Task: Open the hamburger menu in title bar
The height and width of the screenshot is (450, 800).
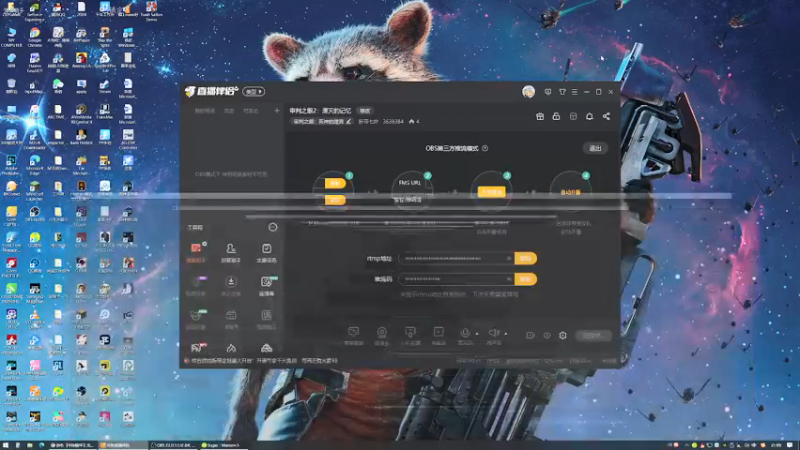Action: 574,92
